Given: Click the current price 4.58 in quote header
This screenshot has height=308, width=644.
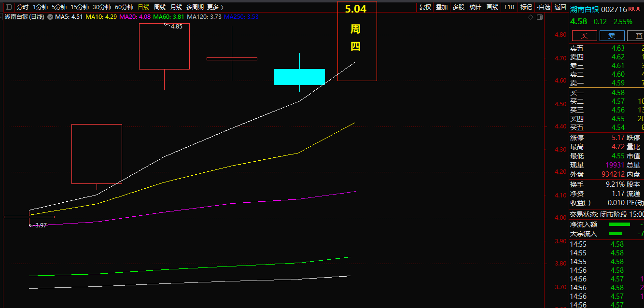Looking at the screenshot, I should tap(578, 22).
